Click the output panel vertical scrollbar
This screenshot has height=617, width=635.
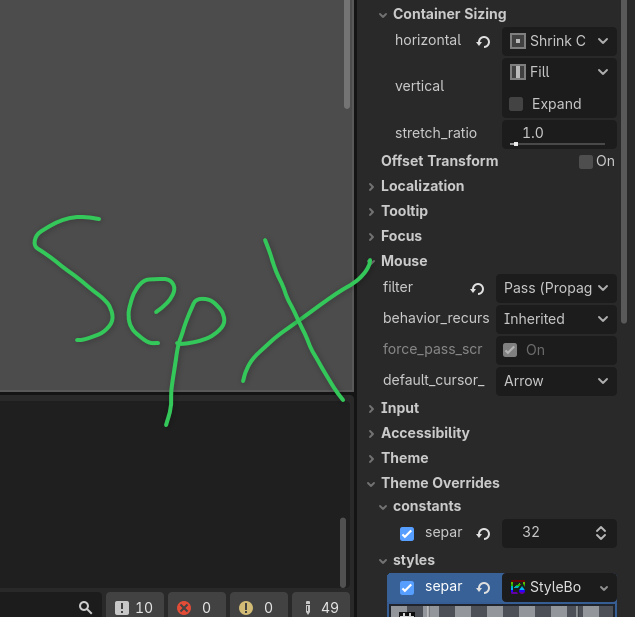[343, 552]
